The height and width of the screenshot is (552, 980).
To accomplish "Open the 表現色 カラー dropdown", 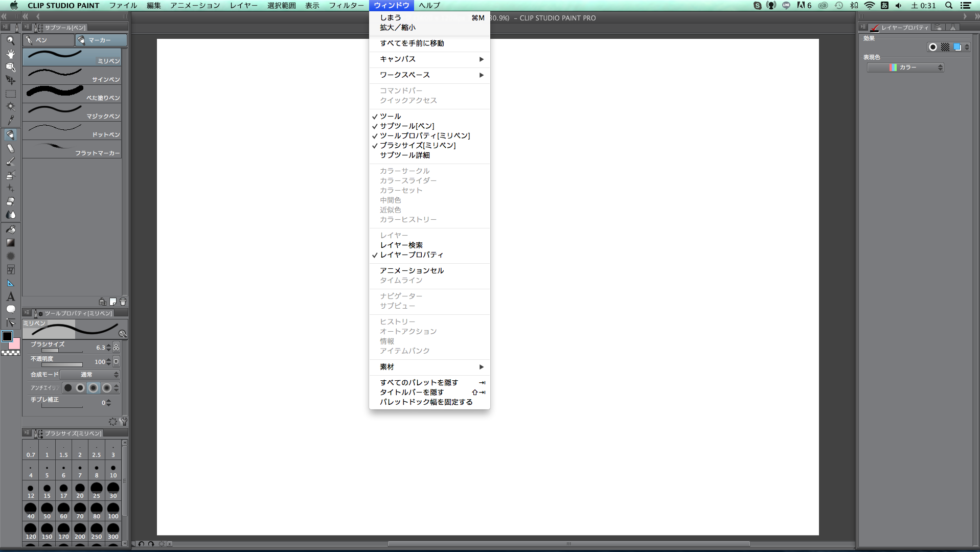I will click(x=905, y=67).
